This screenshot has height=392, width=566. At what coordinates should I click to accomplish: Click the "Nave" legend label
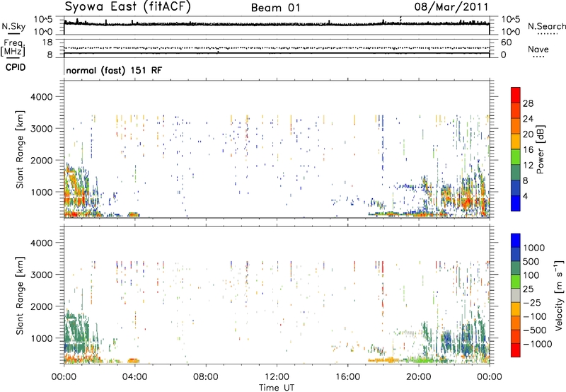pyautogui.click(x=538, y=49)
